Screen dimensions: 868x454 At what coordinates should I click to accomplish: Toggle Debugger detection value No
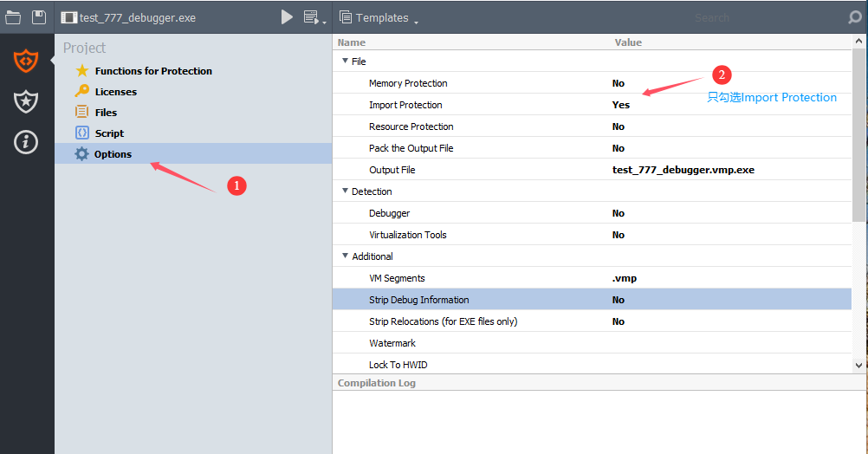pyautogui.click(x=618, y=213)
